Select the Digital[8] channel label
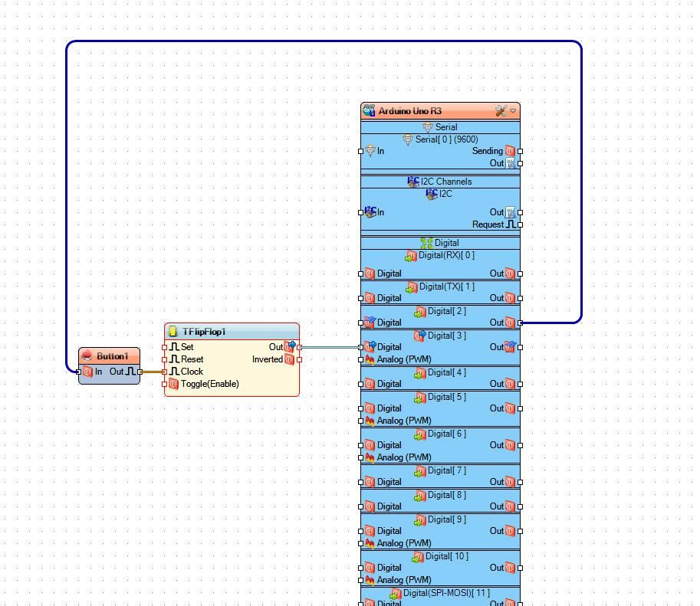This screenshot has width=700, height=606. [447, 495]
